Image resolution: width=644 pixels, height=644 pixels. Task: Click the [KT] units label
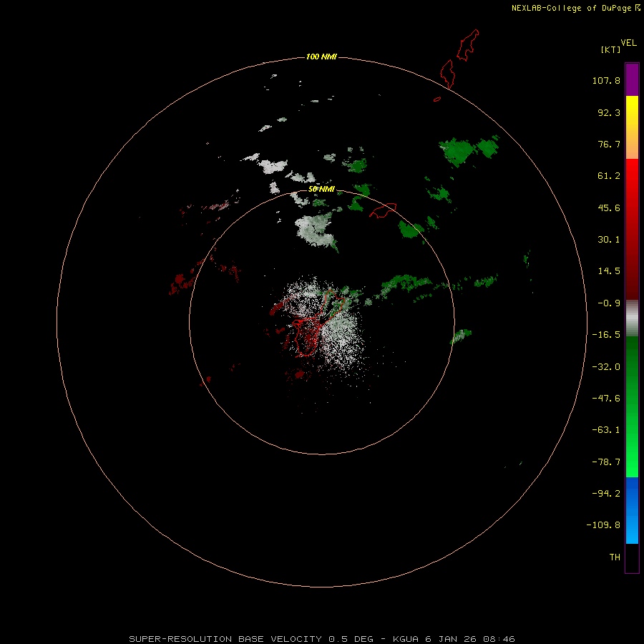(x=611, y=49)
